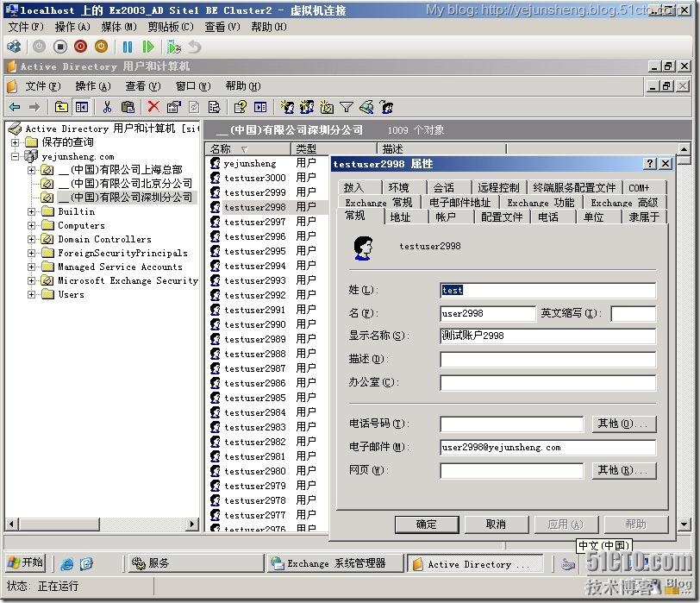This screenshot has height=603, width=700.
Task: Open the 电子邮件地址 tab
Action: [459, 203]
